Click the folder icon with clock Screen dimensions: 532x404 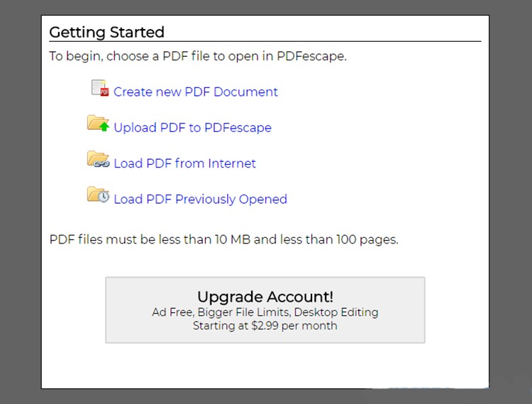[98, 195]
